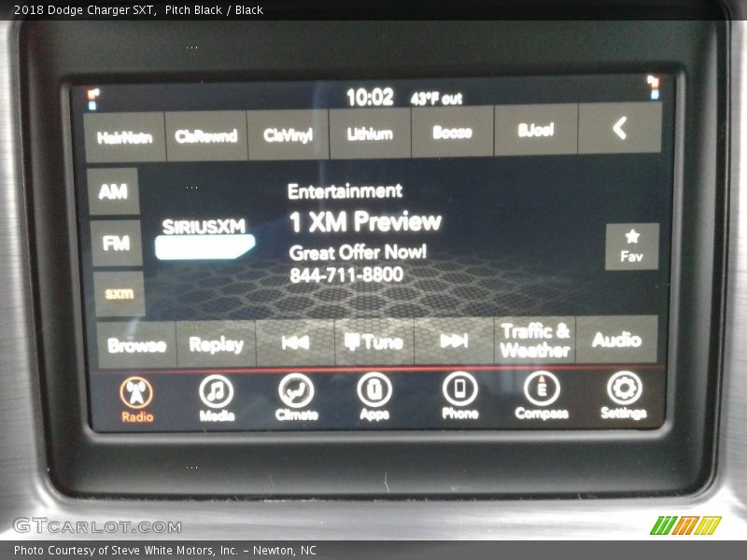Viewport: 747px width, 560px height.
Task: Skip to the previous channel
Action: (295, 342)
